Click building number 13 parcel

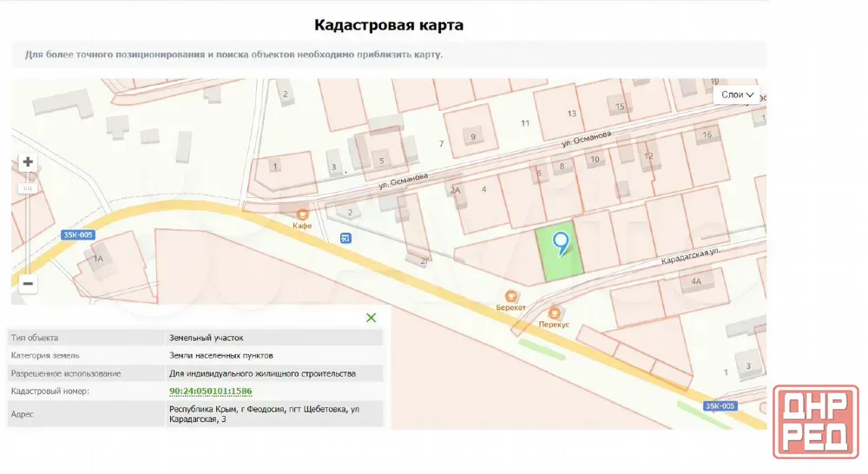click(571, 114)
